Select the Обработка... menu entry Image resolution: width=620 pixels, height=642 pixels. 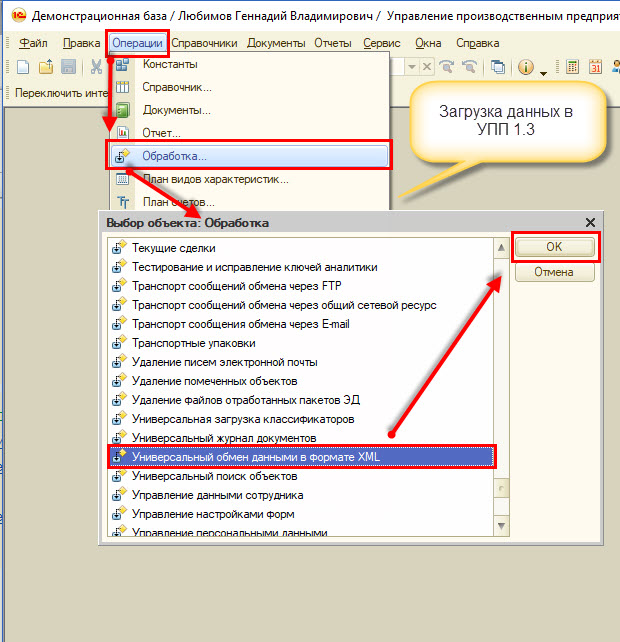point(249,156)
